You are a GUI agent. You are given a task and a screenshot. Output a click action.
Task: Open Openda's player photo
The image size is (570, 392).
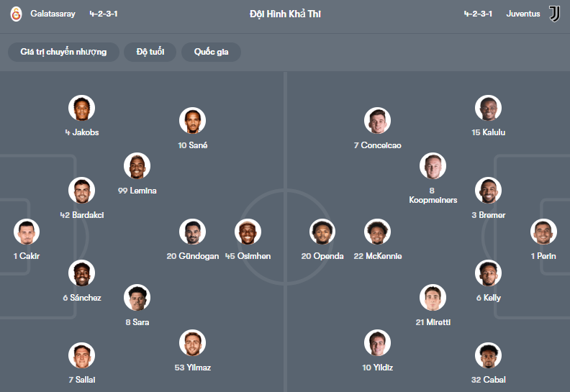coord(322,232)
